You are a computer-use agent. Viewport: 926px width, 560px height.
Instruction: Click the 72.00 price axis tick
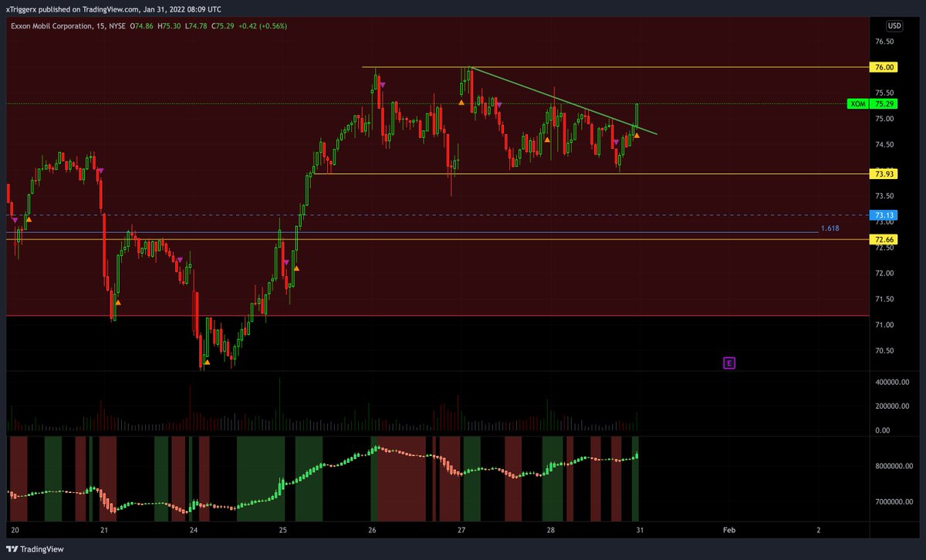pyautogui.click(x=884, y=273)
